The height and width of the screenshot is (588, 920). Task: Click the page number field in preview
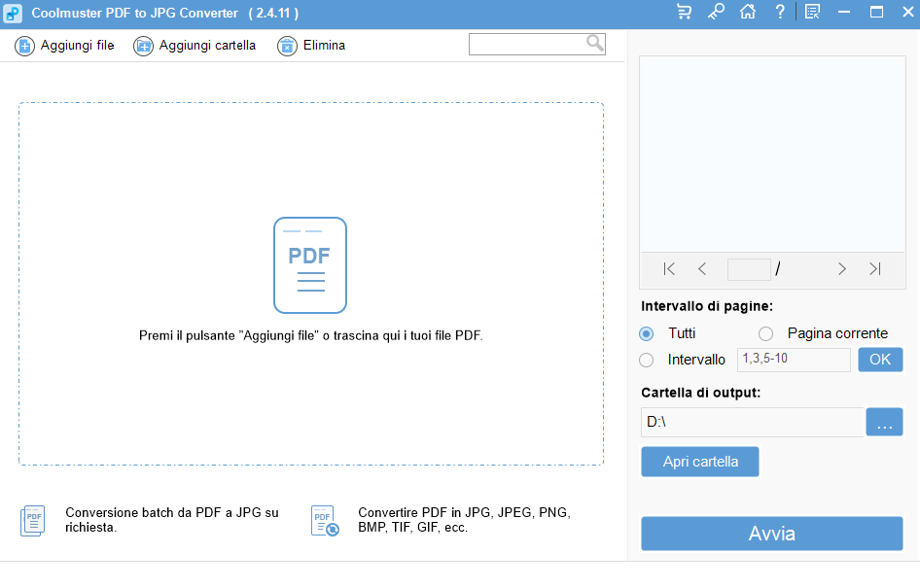(x=749, y=269)
